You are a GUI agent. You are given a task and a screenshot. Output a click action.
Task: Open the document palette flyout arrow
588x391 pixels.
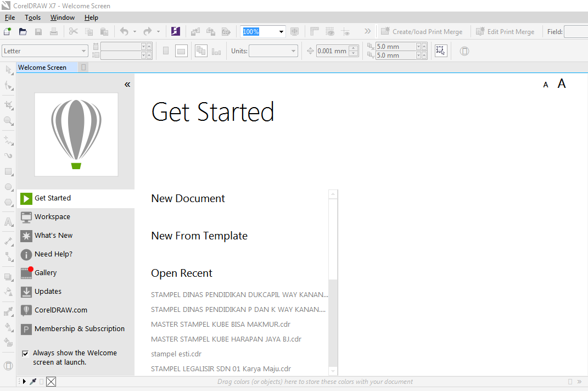coord(24,382)
